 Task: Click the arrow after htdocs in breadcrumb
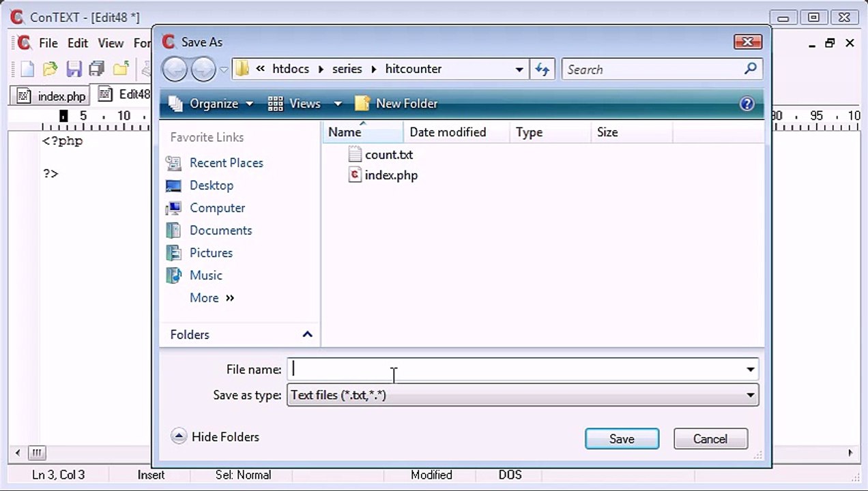[321, 69]
